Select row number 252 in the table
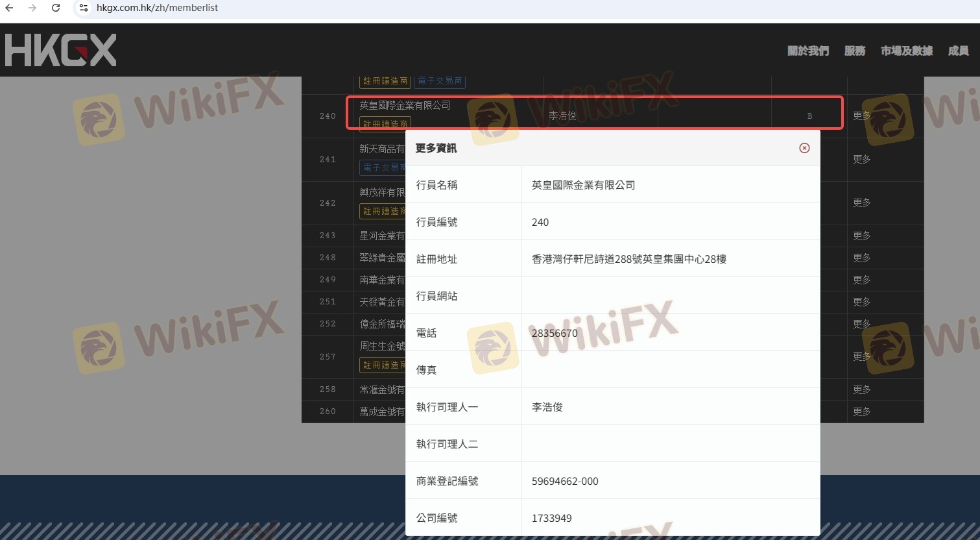Image resolution: width=980 pixels, height=540 pixels. point(328,324)
